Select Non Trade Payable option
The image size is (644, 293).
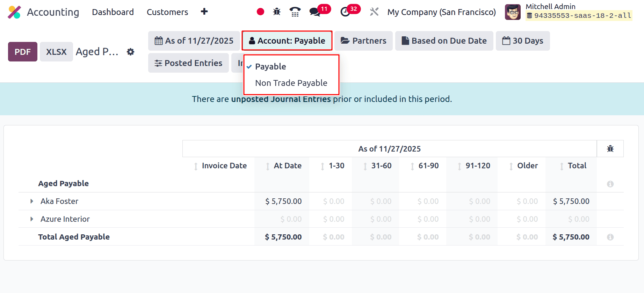point(291,83)
